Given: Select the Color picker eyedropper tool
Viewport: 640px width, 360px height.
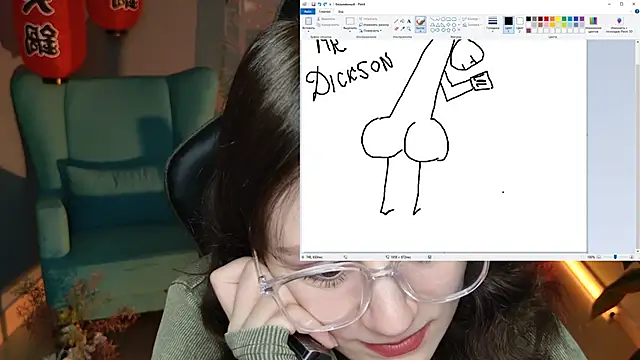Looking at the screenshot, I should tap(402, 29).
